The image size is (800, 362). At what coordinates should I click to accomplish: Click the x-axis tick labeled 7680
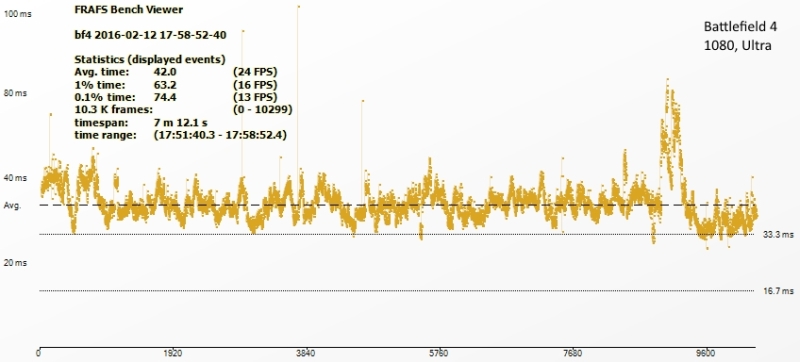573,353
